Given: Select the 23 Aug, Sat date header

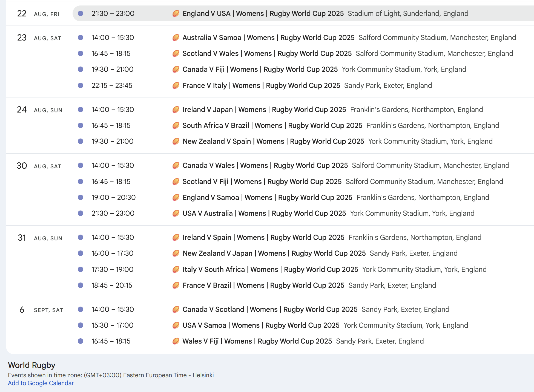Looking at the screenshot, I should click(39, 38).
